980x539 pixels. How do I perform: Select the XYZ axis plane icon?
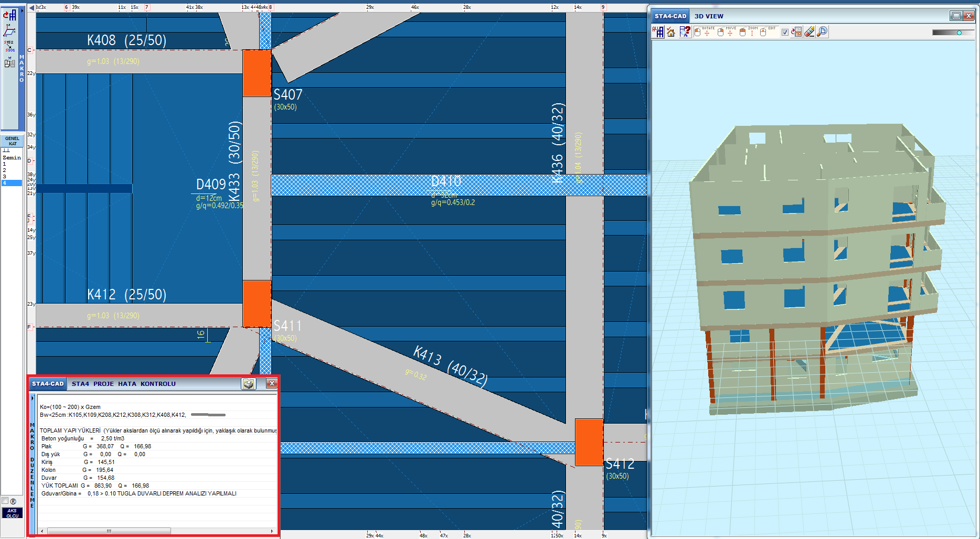coord(9,30)
